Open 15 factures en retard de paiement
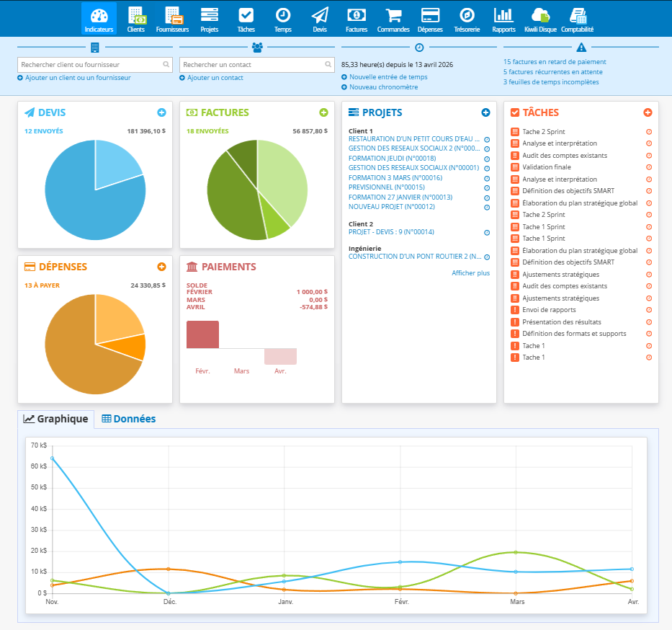The width and height of the screenshot is (672, 630). [555, 62]
